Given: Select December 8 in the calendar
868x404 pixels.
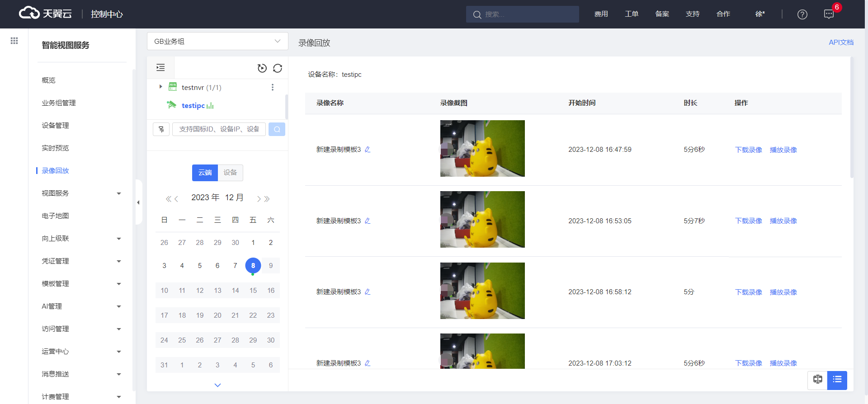Looking at the screenshot, I should (x=253, y=265).
